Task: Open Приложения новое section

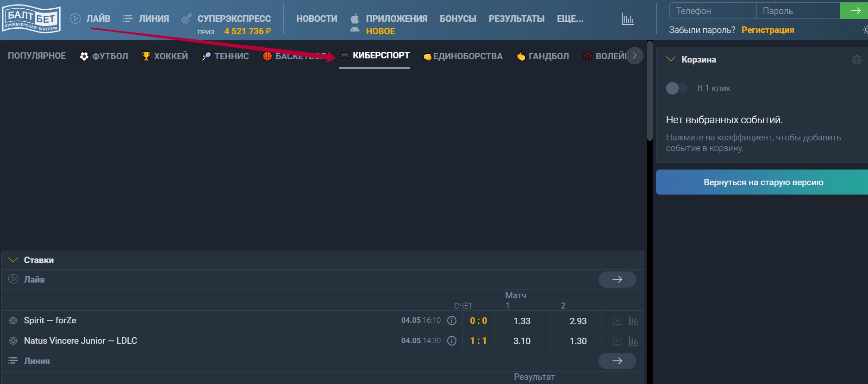Action: pos(389,25)
